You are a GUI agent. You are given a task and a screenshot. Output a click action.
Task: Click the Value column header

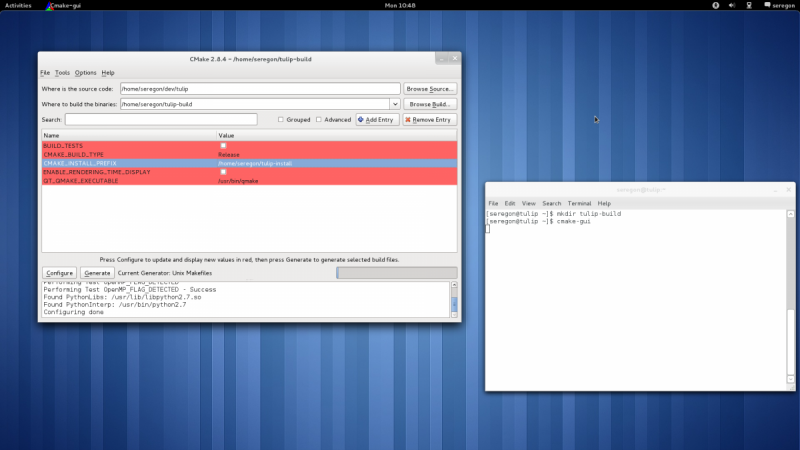(337, 135)
